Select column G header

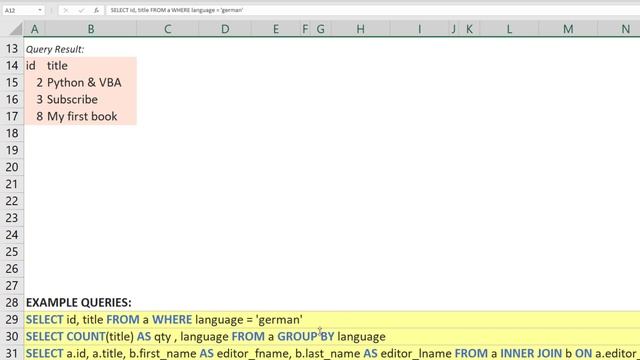click(321, 29)
